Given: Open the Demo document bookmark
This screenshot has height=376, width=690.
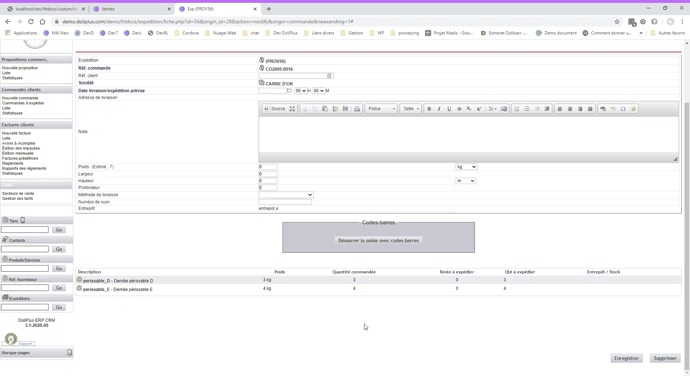Looking at the screenshot, I should tap(556, 33).
